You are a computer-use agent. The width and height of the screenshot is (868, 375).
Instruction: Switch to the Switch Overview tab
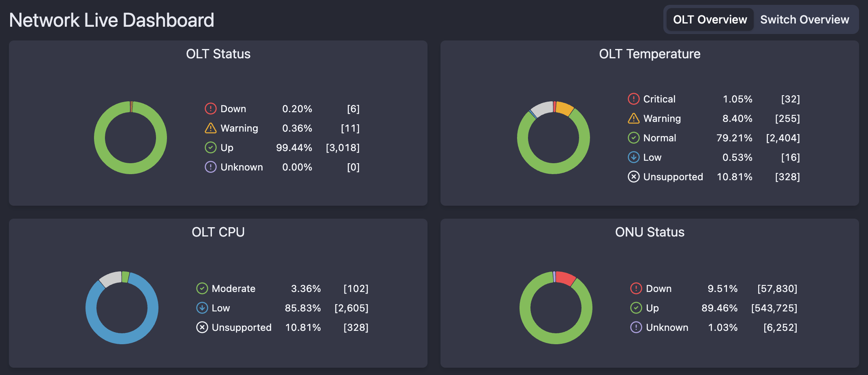(x=805, y=19)
